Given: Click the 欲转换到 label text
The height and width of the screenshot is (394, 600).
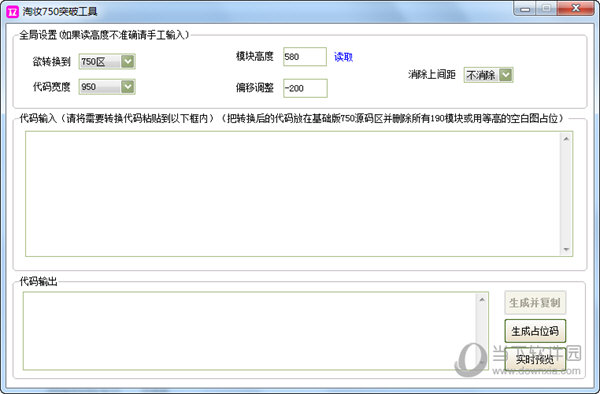Looking at the screenshot, I should [x=51, y=62].
